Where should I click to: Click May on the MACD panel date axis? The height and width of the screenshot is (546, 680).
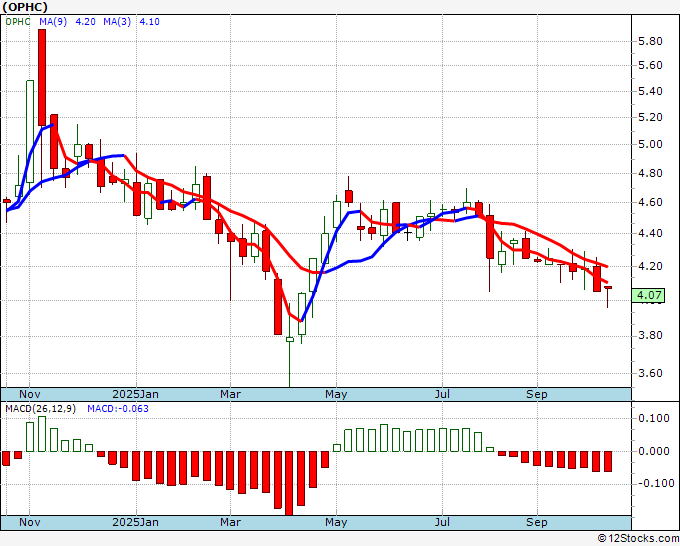coord(336,522)
